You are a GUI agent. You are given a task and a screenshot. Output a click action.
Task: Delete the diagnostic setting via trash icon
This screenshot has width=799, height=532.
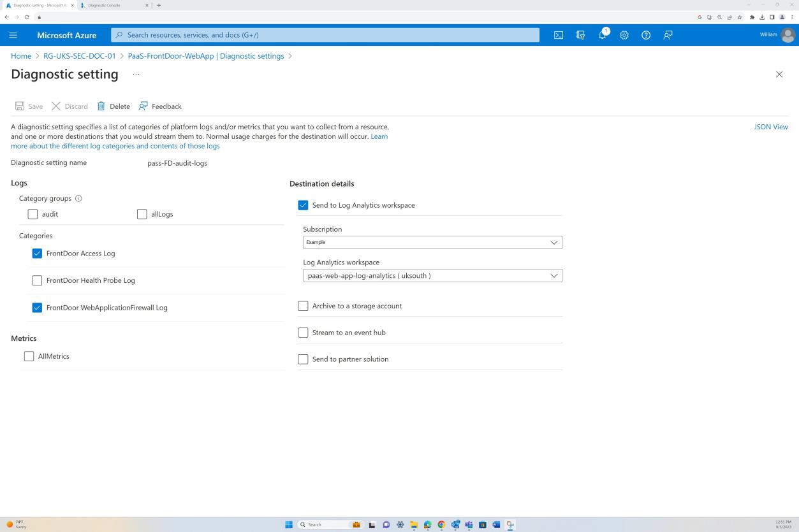pos(113,106)
